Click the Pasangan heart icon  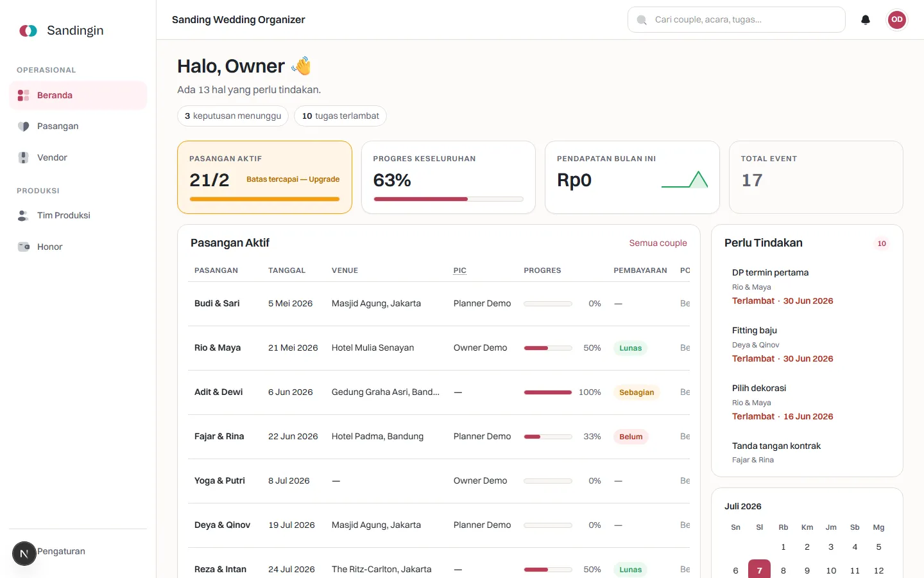point(24,127)
